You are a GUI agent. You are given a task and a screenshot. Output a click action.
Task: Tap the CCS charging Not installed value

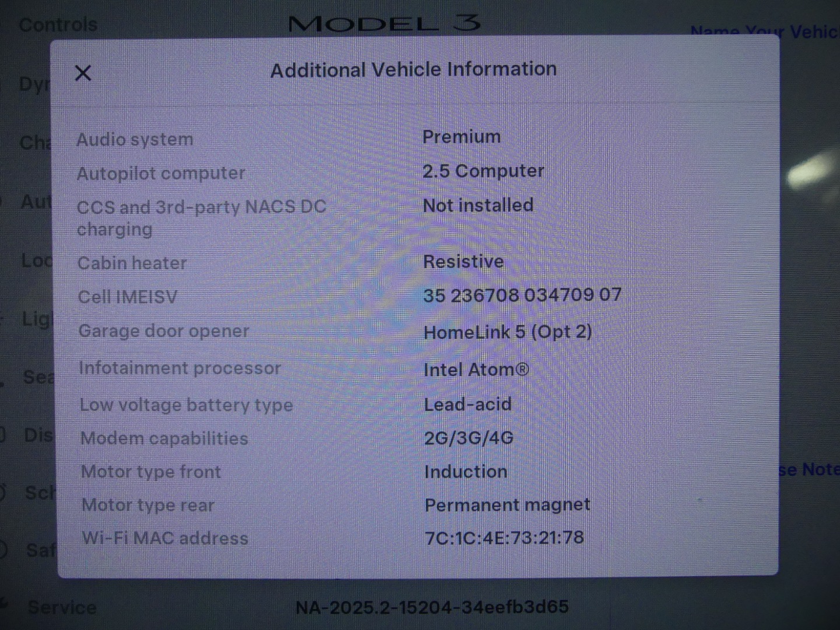click(x=478, y=205)
